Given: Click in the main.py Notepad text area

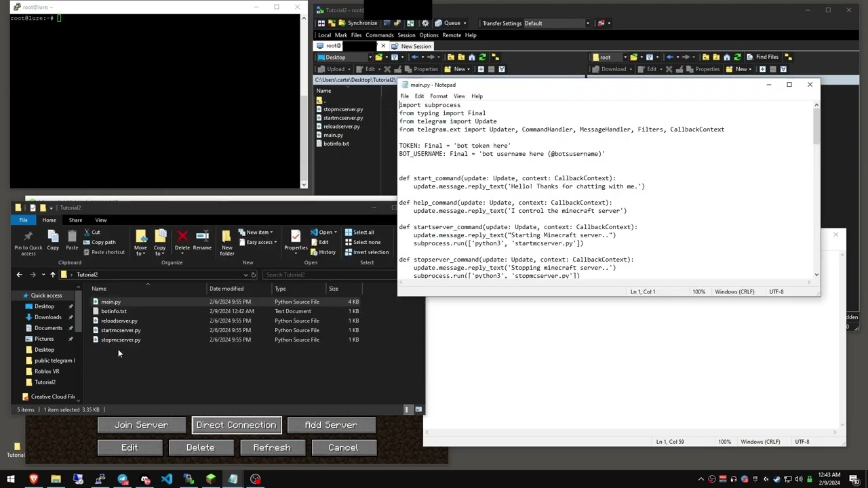Looking at the screenshot, I should click(x=605, y=190).
